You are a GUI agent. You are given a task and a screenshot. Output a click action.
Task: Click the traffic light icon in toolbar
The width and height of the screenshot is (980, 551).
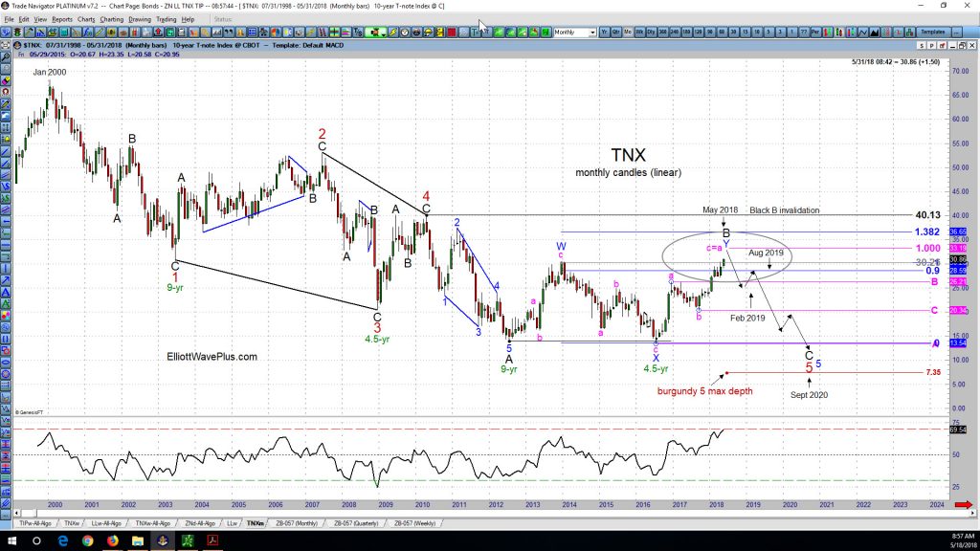coord(17,32)
